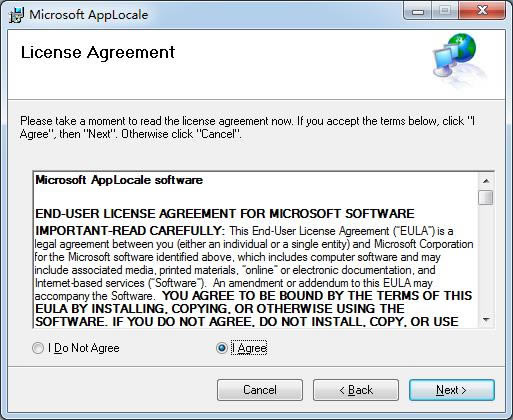Image resolution: width=513 pixels, height=420 pixels.
Task: Close the AppLocale installer window
Action: point(482,11)
